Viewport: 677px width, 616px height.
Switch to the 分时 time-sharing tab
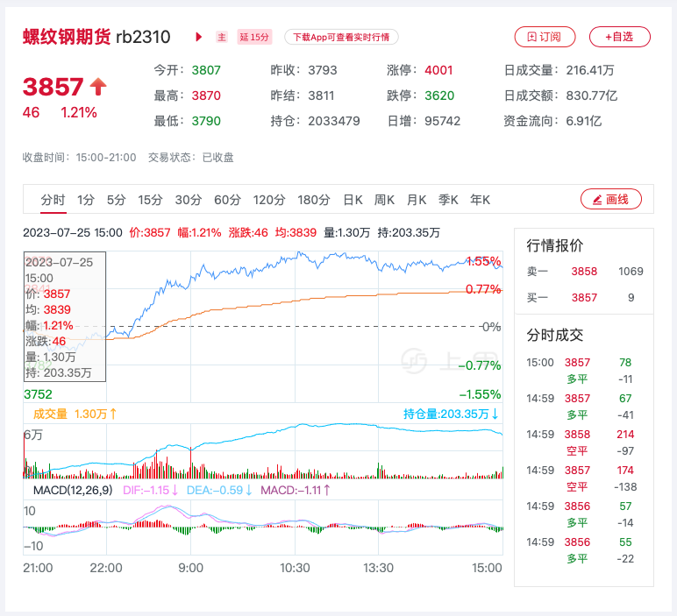point(53,200)
